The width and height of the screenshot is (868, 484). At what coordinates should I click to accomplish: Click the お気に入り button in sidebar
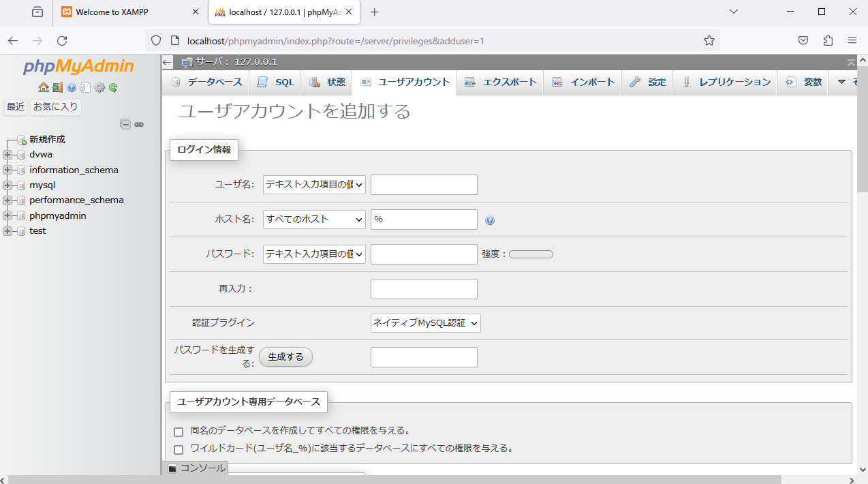pyautogui.click(x=56, y=106)
